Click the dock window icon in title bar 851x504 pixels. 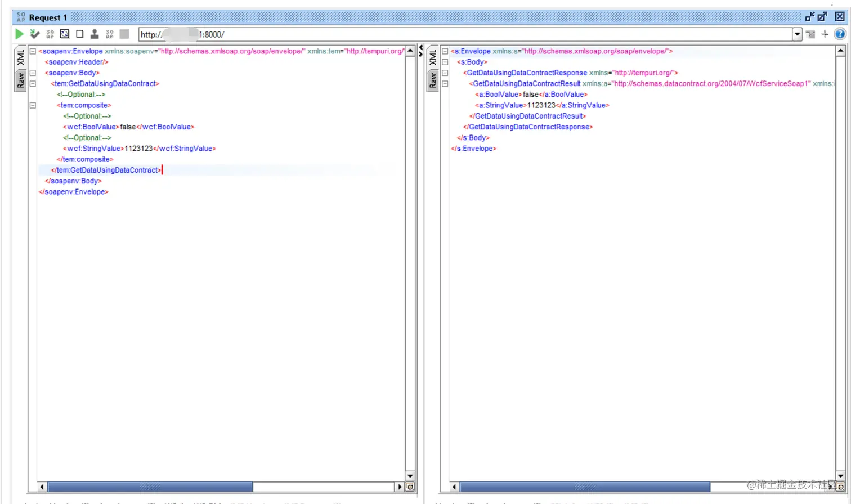point(810,17)
